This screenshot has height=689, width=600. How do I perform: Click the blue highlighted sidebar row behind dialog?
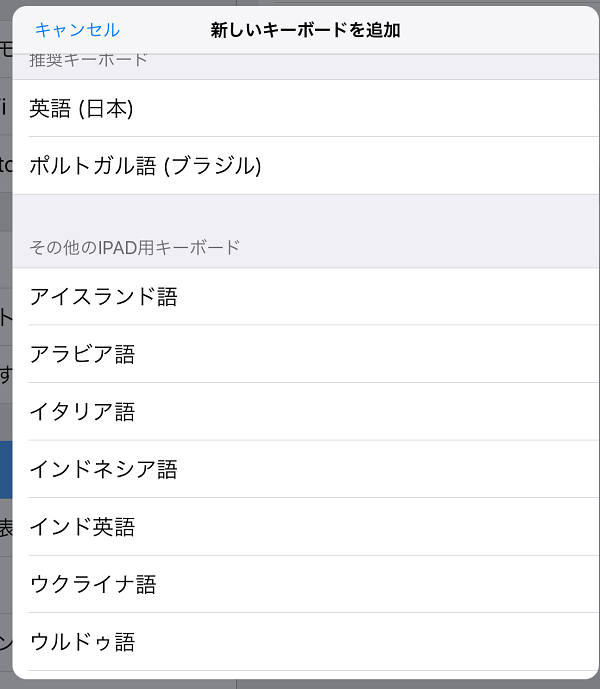point(6,469)
